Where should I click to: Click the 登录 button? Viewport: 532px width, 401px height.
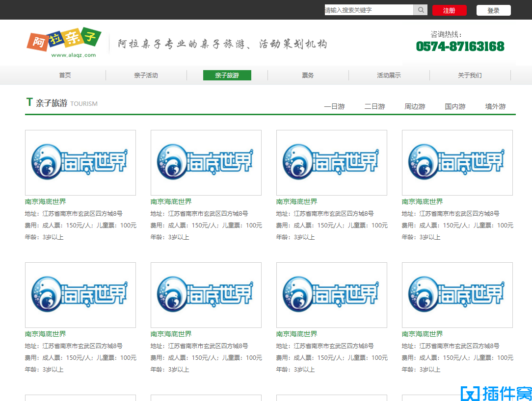point(493,10)
